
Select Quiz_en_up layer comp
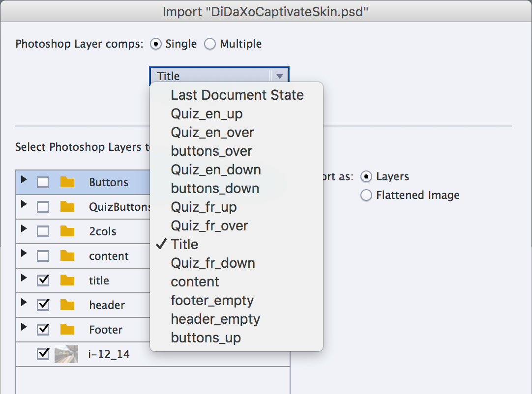[207, 113]
